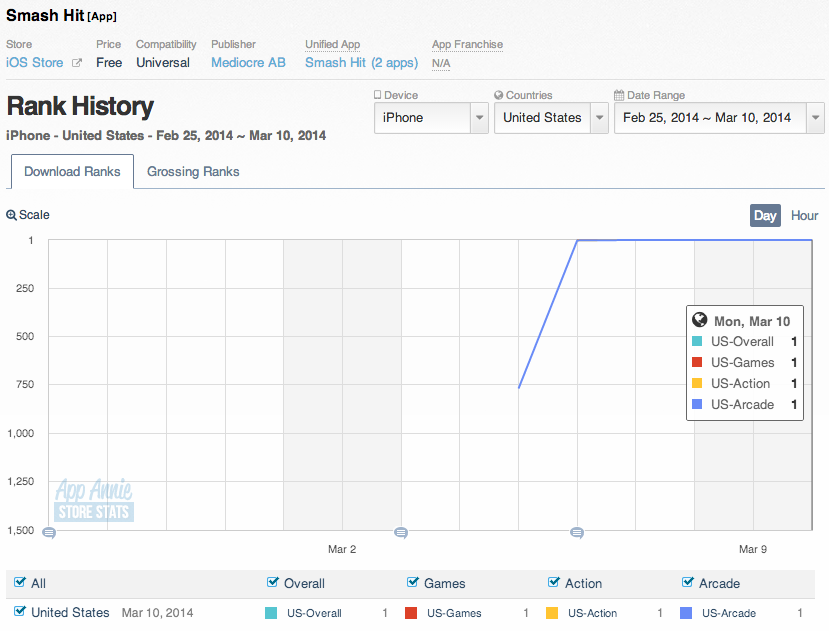Select the Day view button
This screenshot has width=829, height=631.
[x=765, y=216]
